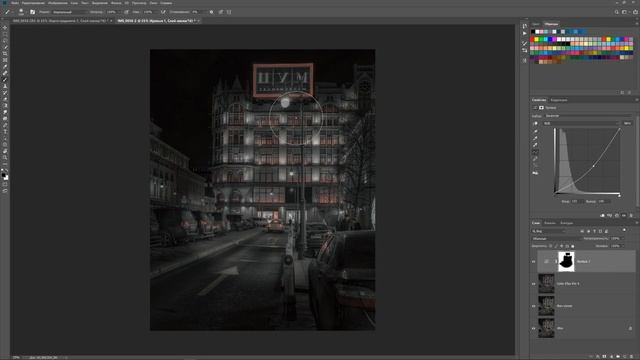Open layer opacity dropdown
Viewport: 640px width, 360px height.
coord(622,238)
